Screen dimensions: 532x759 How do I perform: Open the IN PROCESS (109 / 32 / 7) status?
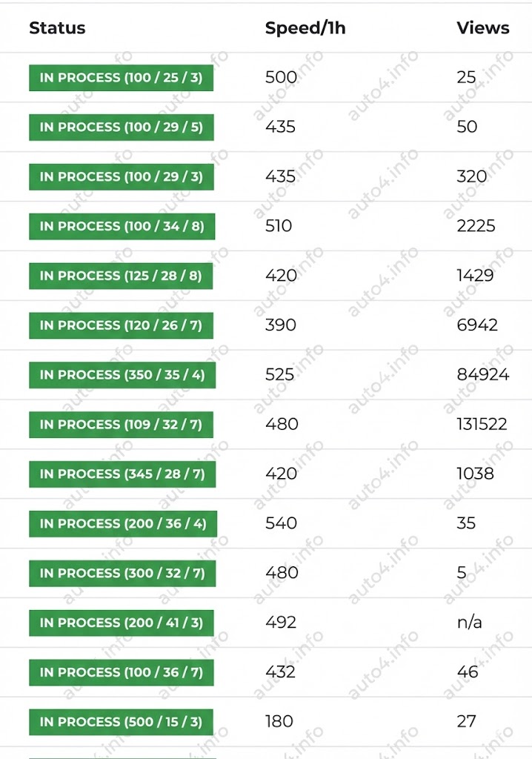(x=121, y=425)
